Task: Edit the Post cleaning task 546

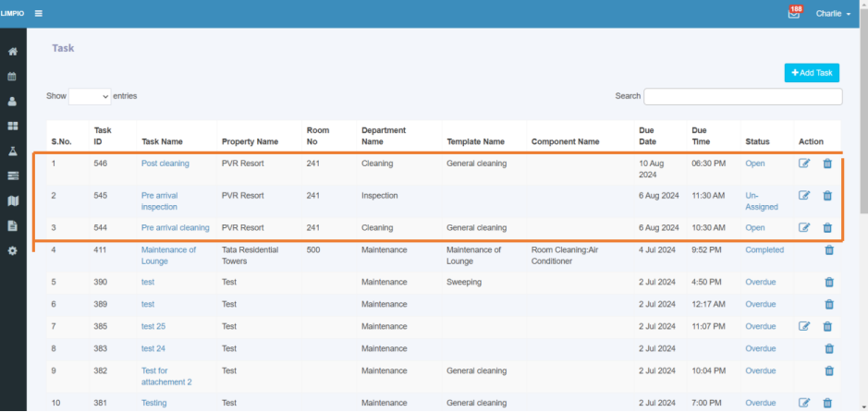Action: [x=804, y=164]
